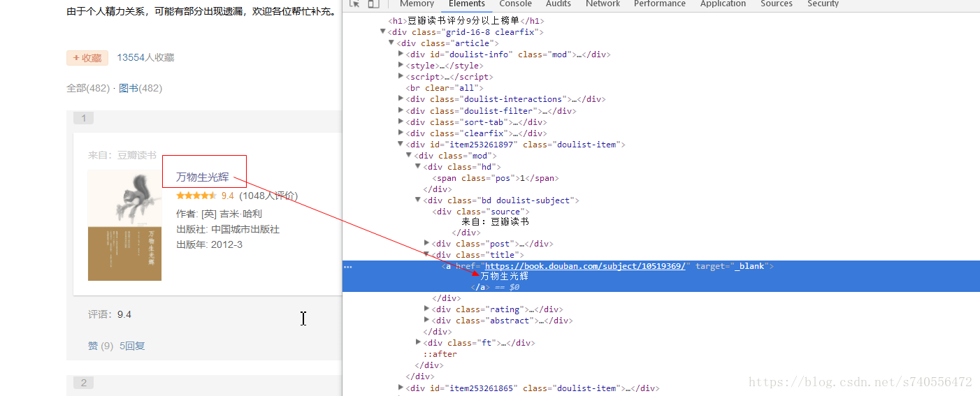This screenshot has height=396, width=980.
Task: Click the ellipsis beside the highlighted anchor line
Action: click(348, 267)
